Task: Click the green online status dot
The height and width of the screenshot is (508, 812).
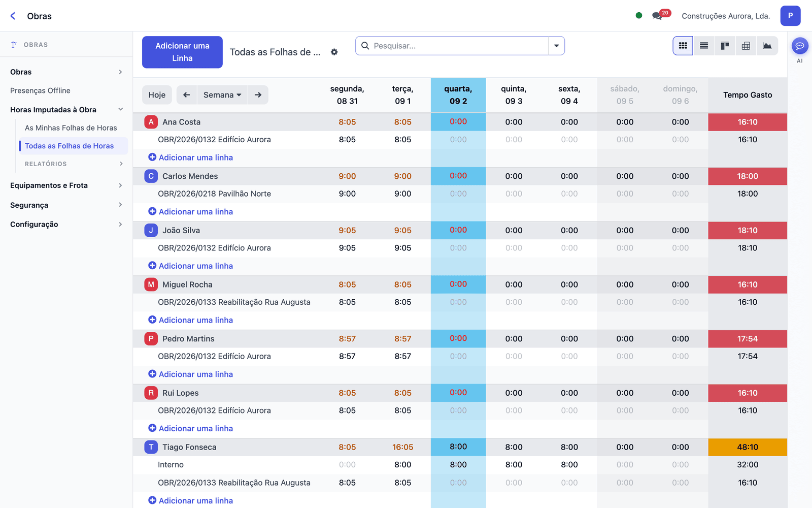Action: pos(639,15)
